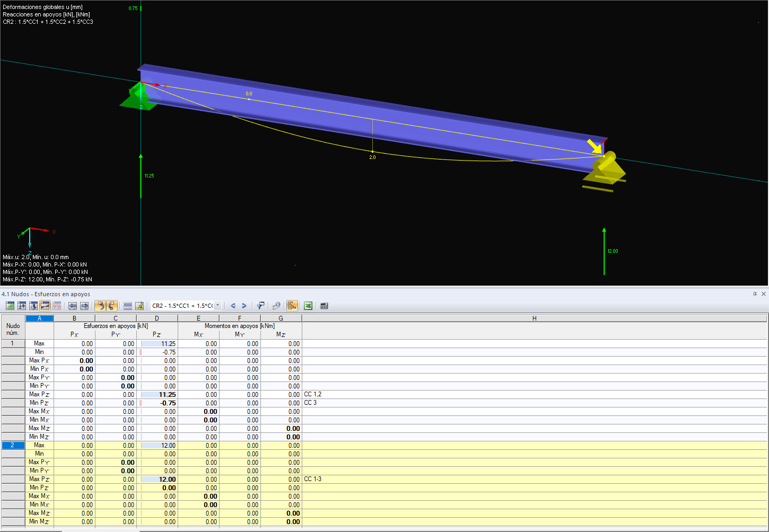
Task: Select row header for node 2
Action: (x=13, y=445)
